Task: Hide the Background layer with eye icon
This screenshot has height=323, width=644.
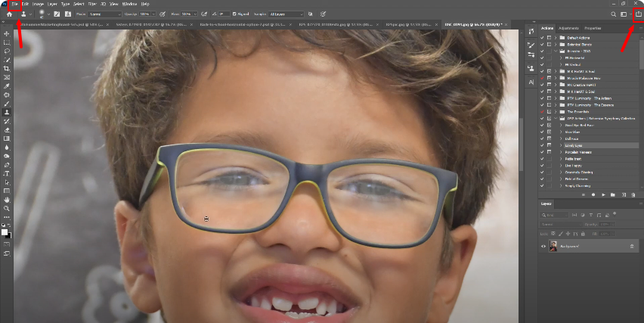Action: pyautogui.click(x=543, y=247)
